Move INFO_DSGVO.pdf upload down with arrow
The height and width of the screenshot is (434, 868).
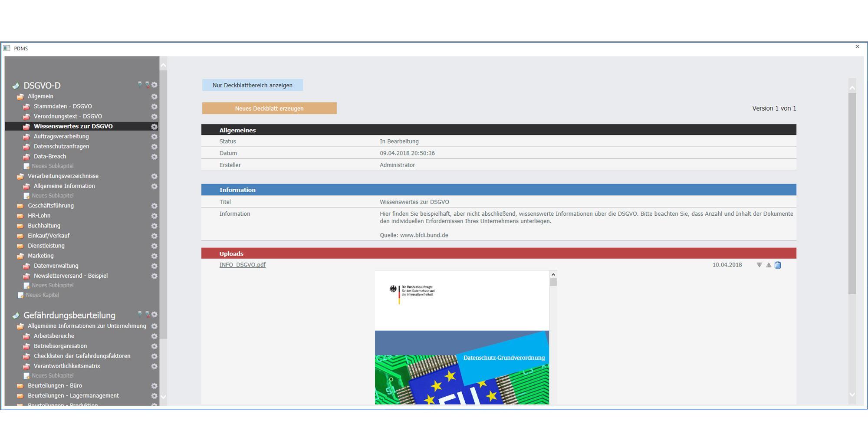click(759, 265)
